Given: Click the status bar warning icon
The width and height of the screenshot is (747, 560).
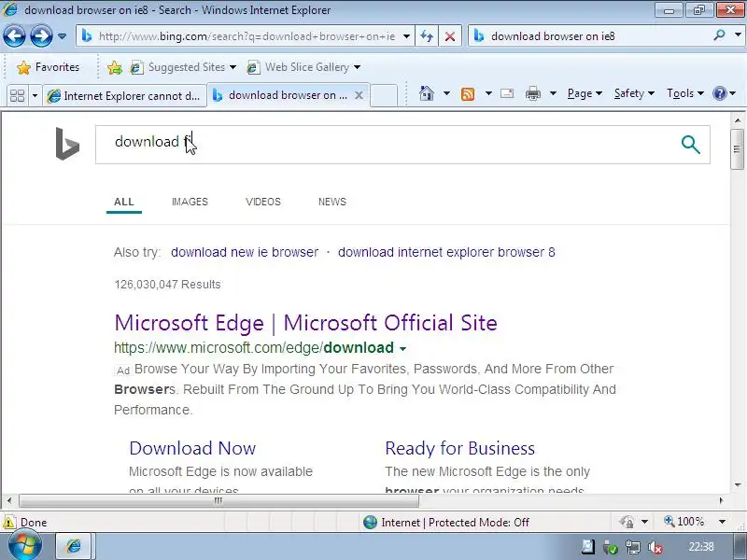Looking at the screenshot, I should coord(8,522).
